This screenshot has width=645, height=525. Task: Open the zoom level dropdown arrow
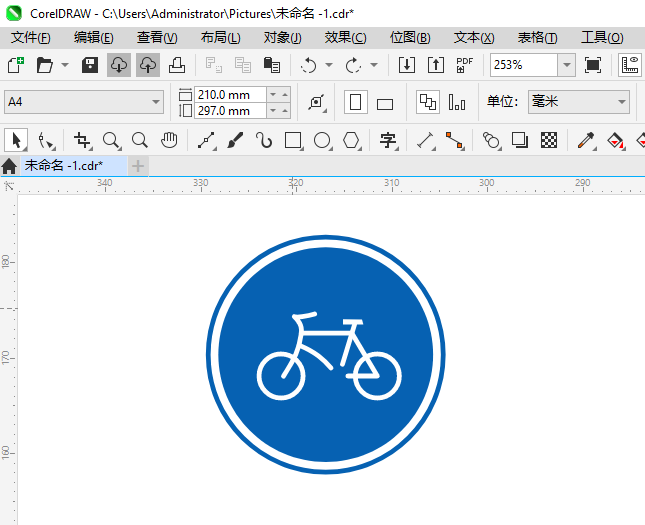567,65
